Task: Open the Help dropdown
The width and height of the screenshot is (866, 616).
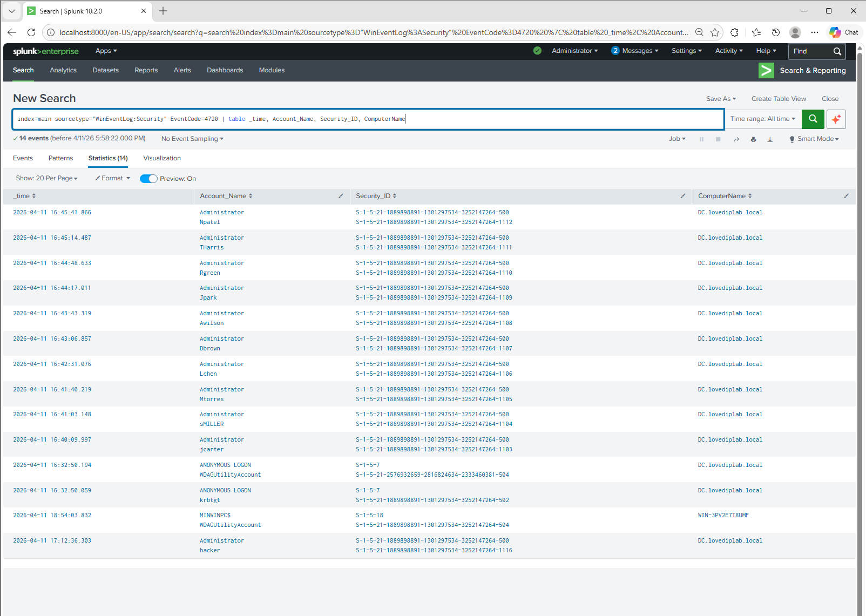Action: coord(766,51)
